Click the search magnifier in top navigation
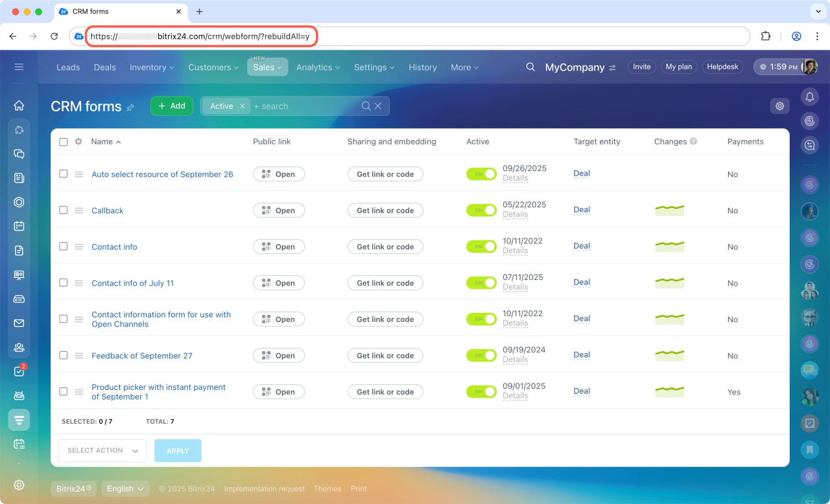 (x=530, y=67)
